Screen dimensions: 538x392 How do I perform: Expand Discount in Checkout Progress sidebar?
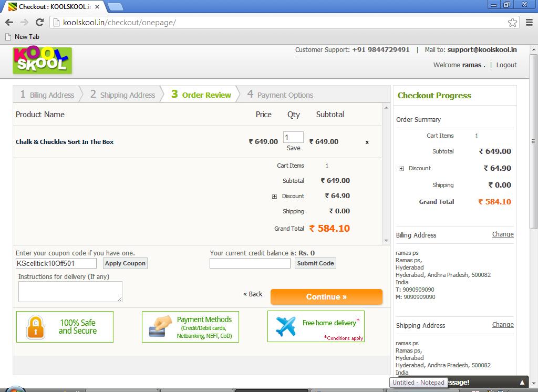[401, 168]
